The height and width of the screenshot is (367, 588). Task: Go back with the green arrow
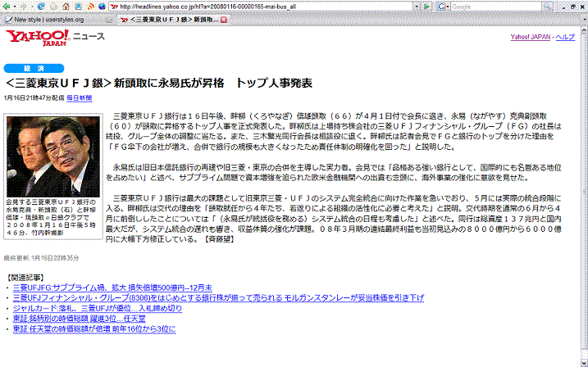click(x=7, y=7)
